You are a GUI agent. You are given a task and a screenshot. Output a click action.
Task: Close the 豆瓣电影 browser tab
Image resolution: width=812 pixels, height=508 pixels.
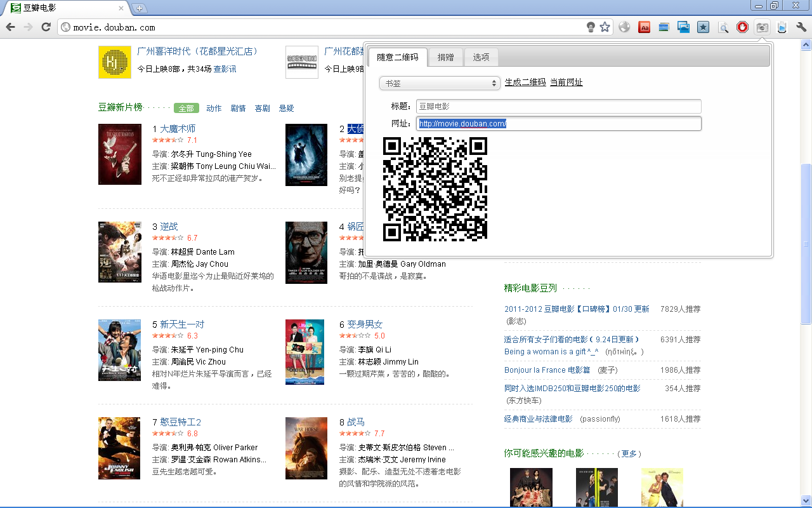tap(121, 8)
